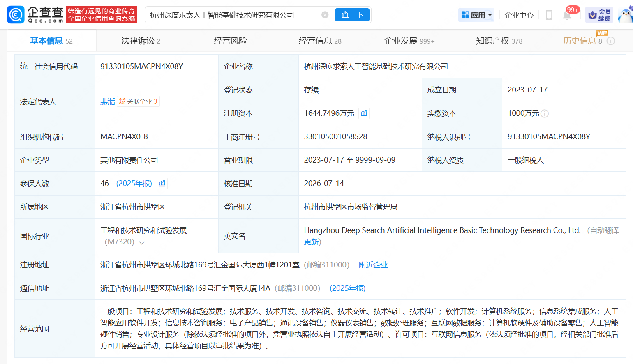
Task: Expand the 国标行业 M7320 chevron
Action: pyautogui.click(x=142, y=242)
